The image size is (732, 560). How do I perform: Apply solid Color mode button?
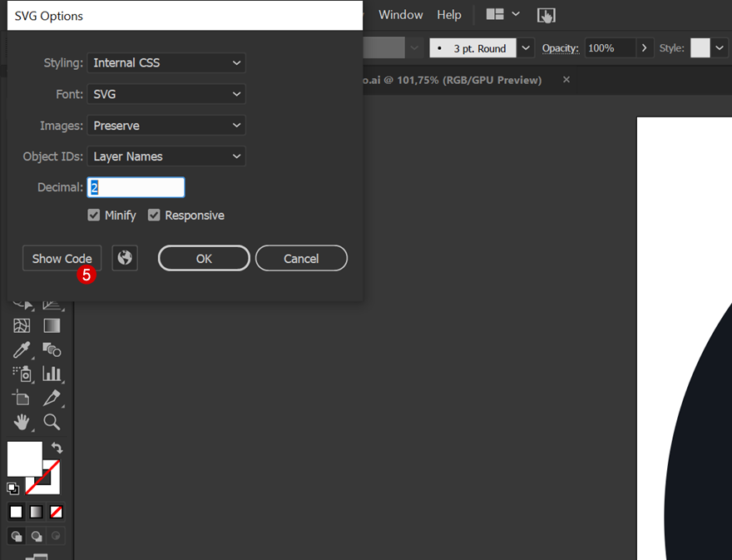point(17,512)
